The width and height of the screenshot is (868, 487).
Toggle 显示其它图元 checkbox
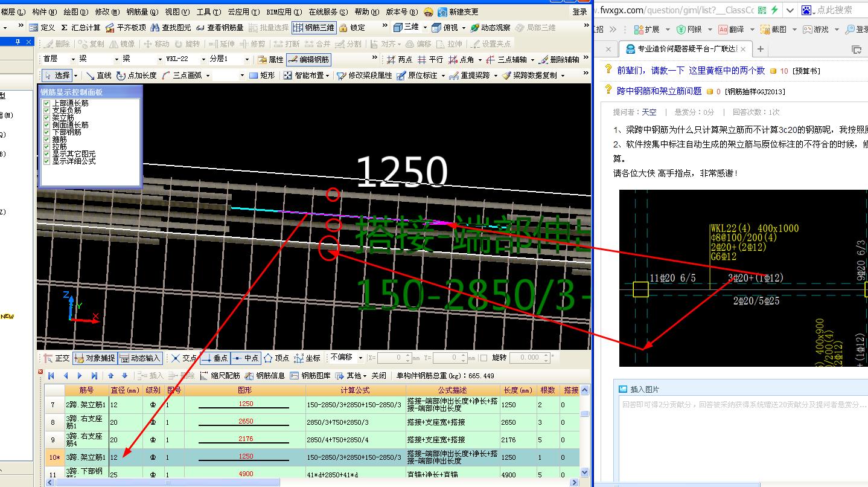pos(46,154)
